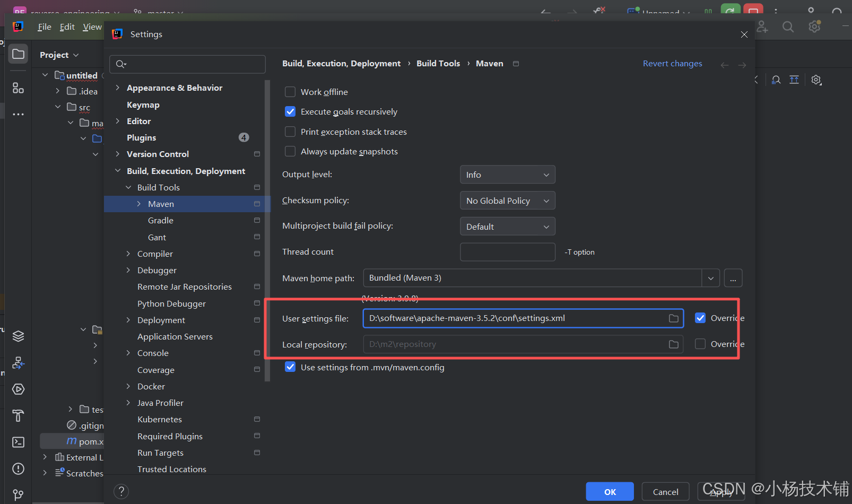The width and height of the screenshot is (852, 504).
Task: Open the Project view dropdown header
Action: point(59,55)
